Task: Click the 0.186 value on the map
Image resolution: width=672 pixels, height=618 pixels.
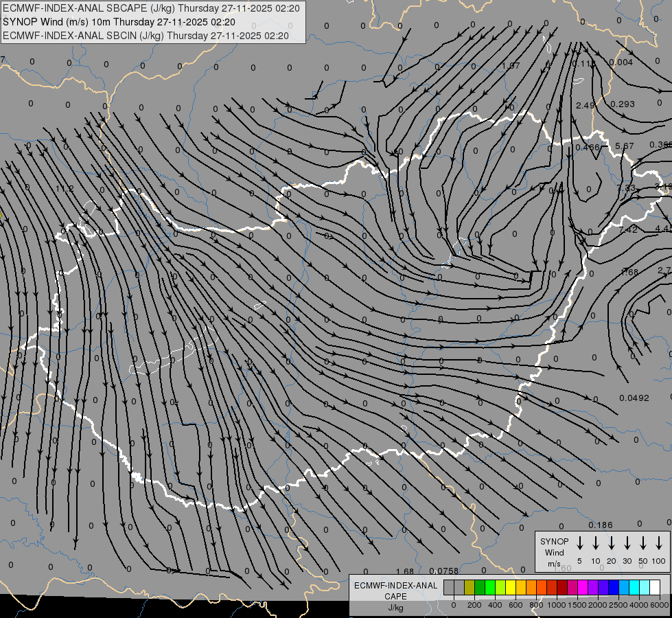Action: 601,525
